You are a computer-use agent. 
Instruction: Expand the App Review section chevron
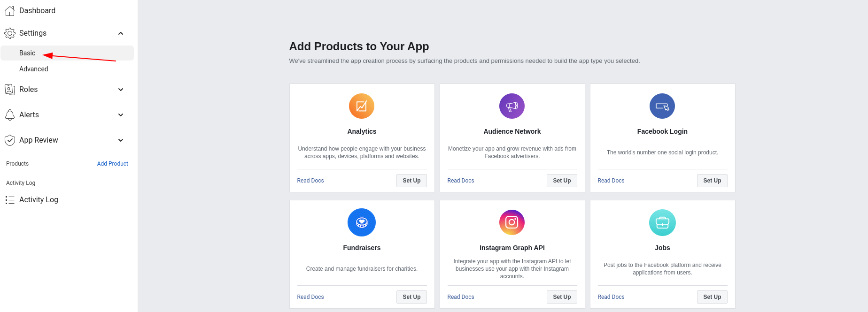[x=121, y=140]
